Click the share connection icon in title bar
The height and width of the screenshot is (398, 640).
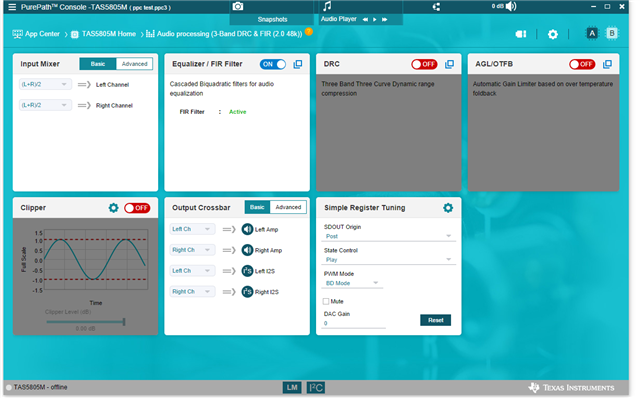point(436,7)
